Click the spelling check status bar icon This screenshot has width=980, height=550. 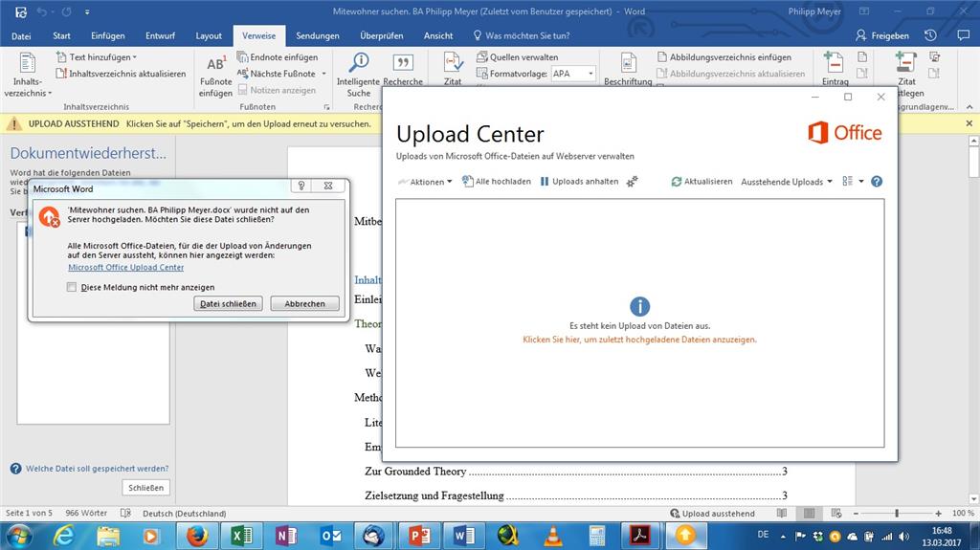click(x=125, y=513)
